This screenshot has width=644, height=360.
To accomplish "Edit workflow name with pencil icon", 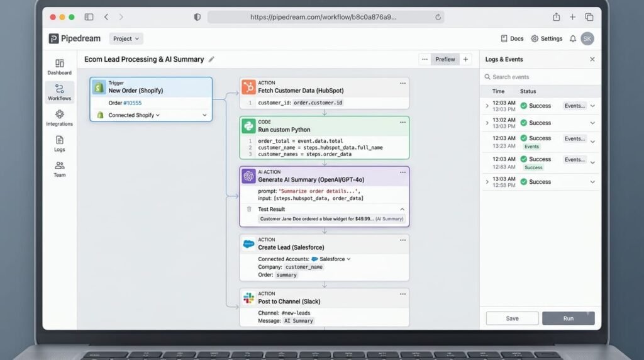I will [x=211, y=60].
